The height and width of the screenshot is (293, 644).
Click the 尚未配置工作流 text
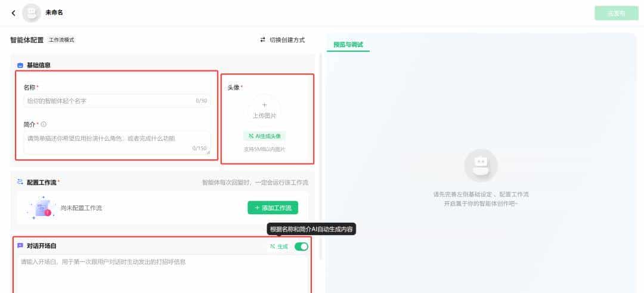[81, 208]
